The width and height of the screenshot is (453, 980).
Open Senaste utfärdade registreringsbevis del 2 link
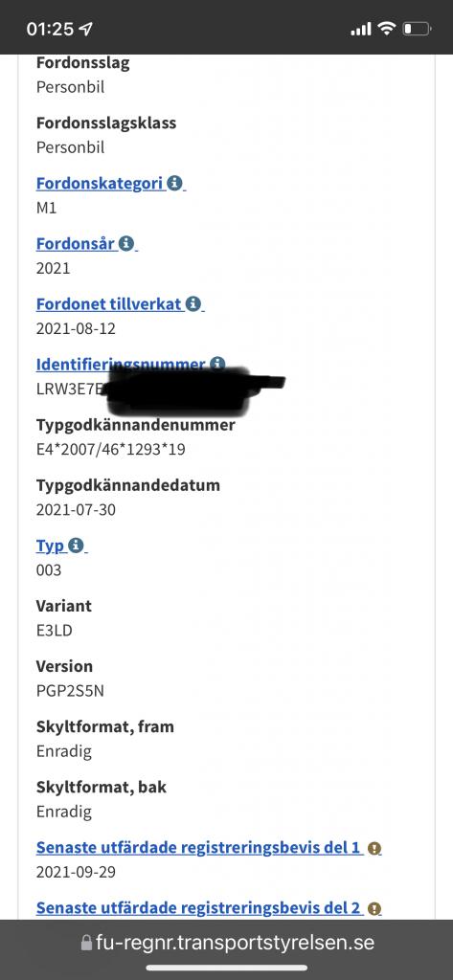coord(199,908)
